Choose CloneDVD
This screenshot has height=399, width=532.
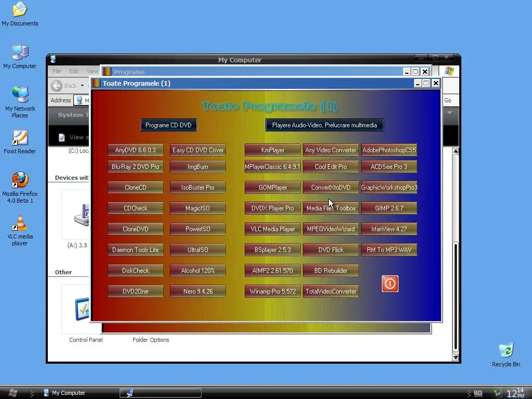136,229
